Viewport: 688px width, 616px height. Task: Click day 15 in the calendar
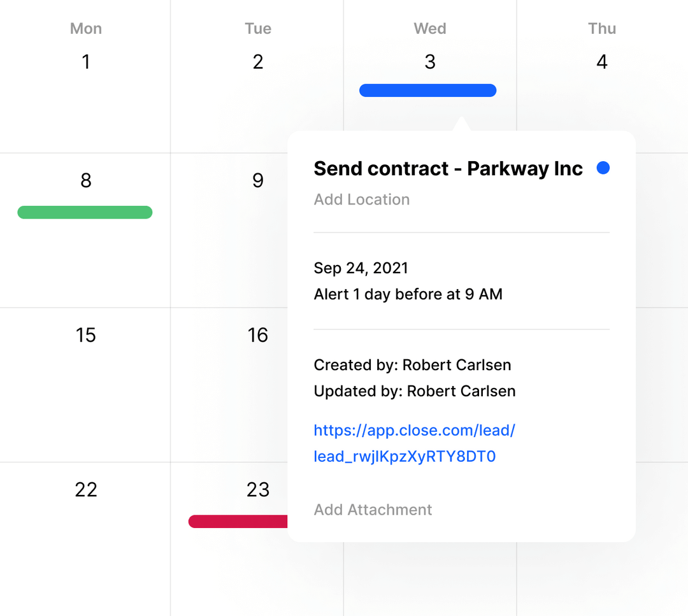coord(86,334)
